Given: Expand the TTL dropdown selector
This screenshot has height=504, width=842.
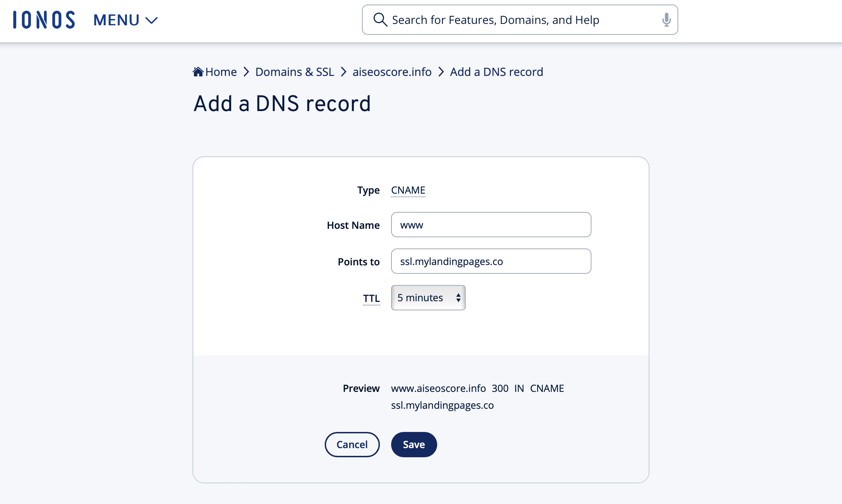Looking at the screenshot, I should [x=428, y=298].
